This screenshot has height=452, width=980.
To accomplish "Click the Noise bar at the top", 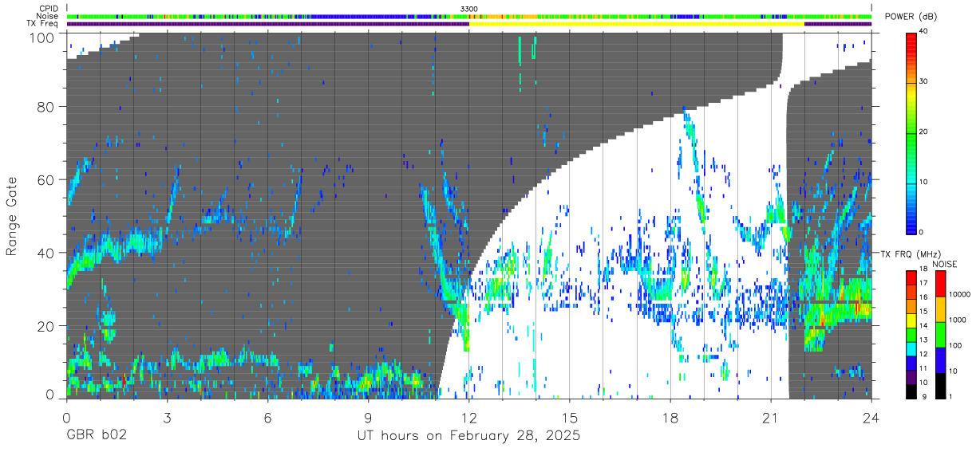I will (x=469, y=16).
